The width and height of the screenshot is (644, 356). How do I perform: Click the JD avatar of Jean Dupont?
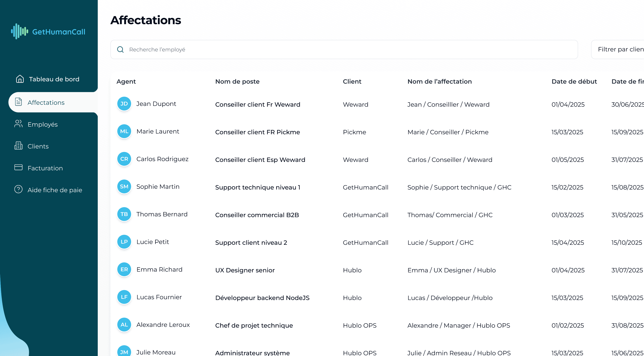click(124, 104)
